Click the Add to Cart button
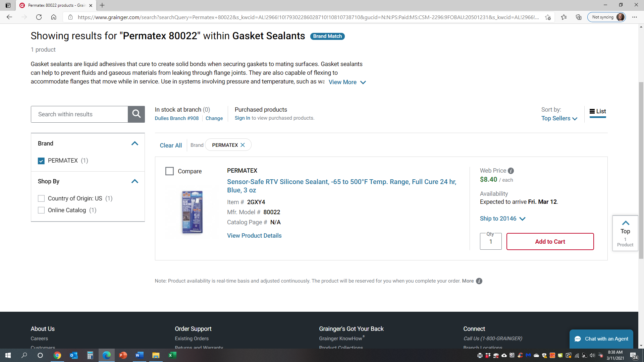Viewport: 644px width, 362px height. tap(550, 242)
